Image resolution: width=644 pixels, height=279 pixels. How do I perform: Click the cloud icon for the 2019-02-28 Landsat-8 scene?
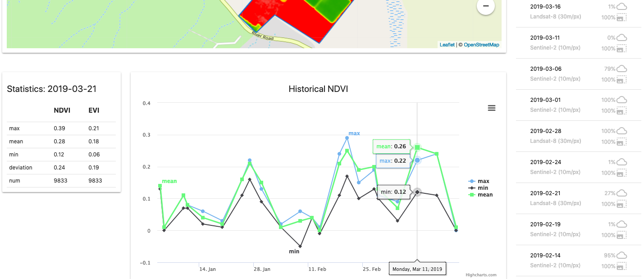[x=622, y=131]
